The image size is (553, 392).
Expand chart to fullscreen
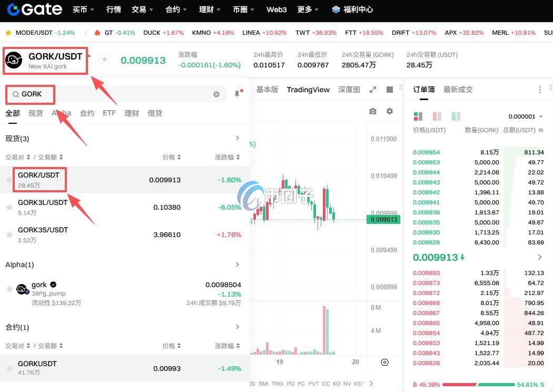pyautogui.click(x=373, y=90)
